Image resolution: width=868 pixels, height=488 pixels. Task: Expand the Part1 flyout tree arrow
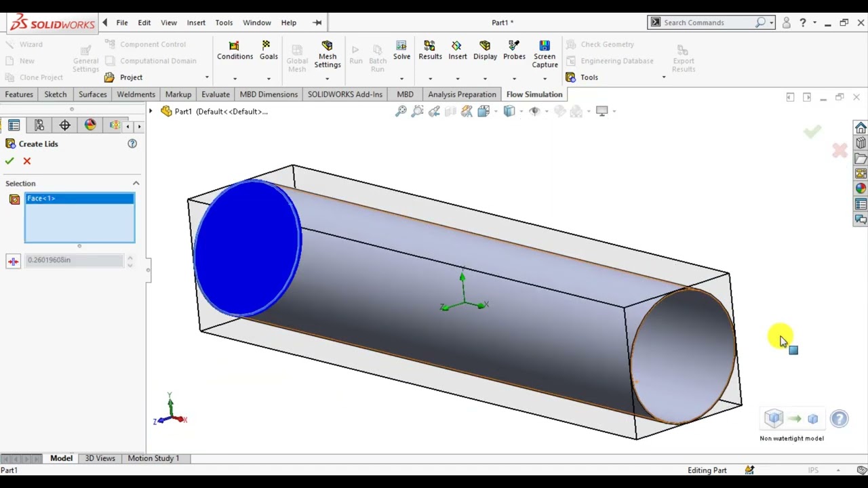[x=151, y=111]
